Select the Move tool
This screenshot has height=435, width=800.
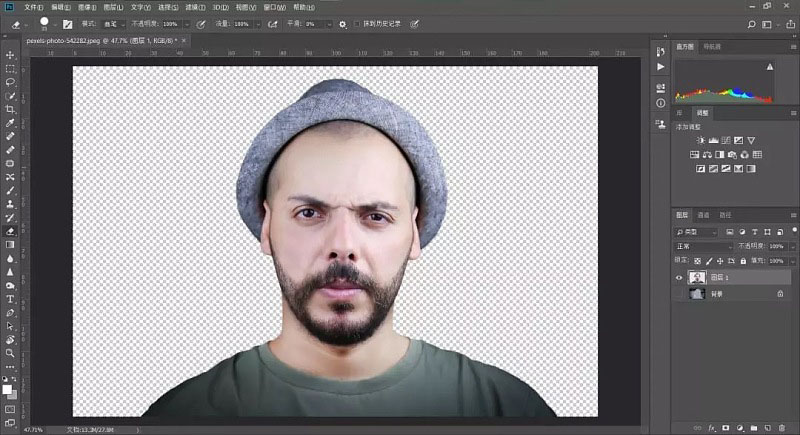(x=10, y=55)
